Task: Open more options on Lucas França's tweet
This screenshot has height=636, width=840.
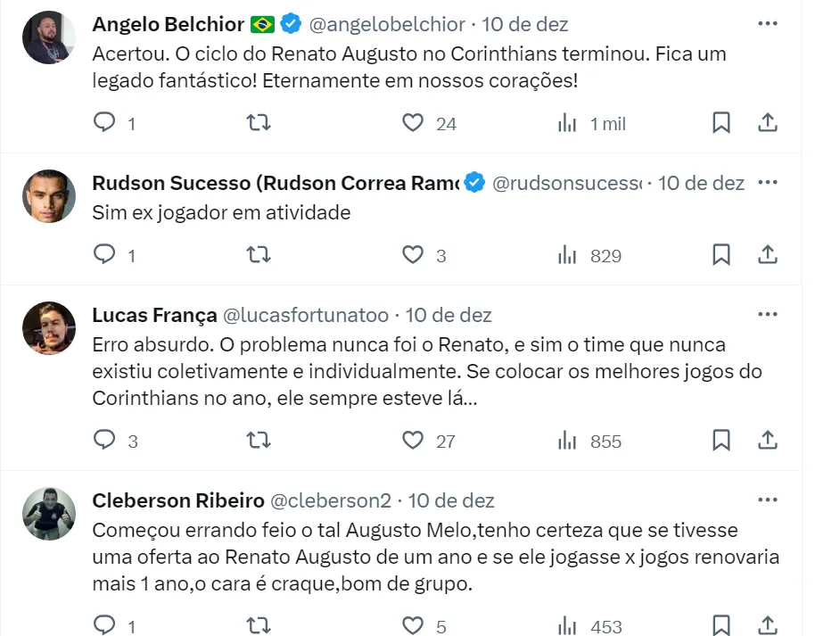Action: coord(768,315)
